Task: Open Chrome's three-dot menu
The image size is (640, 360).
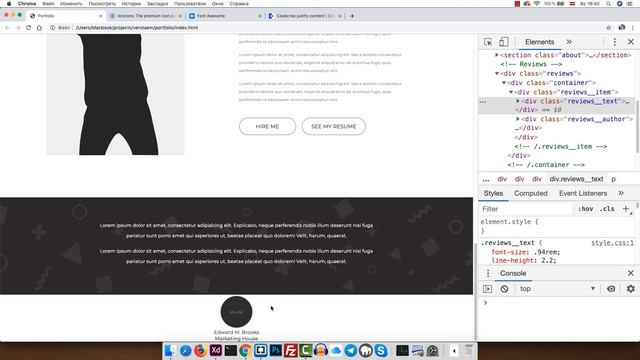Action: 633,28
